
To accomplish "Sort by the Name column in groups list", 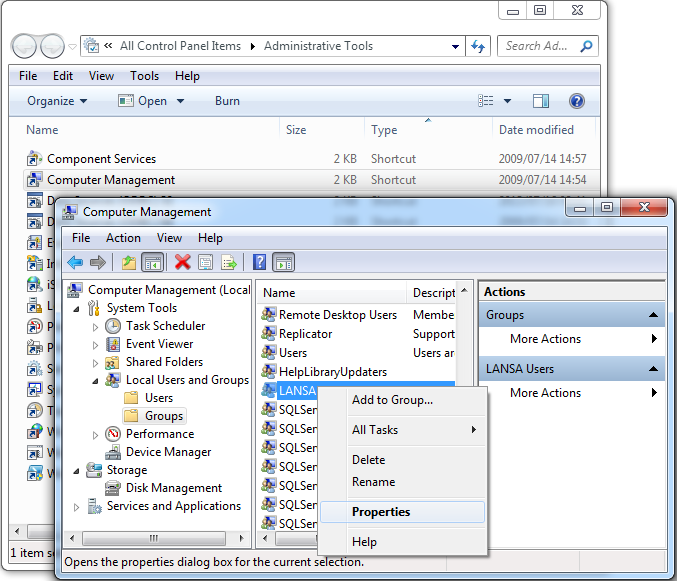I will [x=332, y=293].
